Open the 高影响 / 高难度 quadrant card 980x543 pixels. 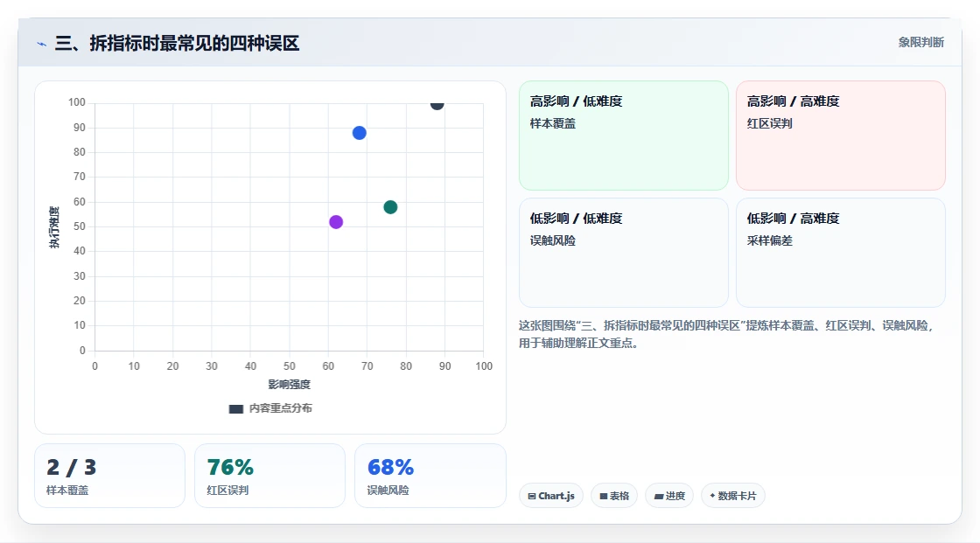(x=841, y=136)
